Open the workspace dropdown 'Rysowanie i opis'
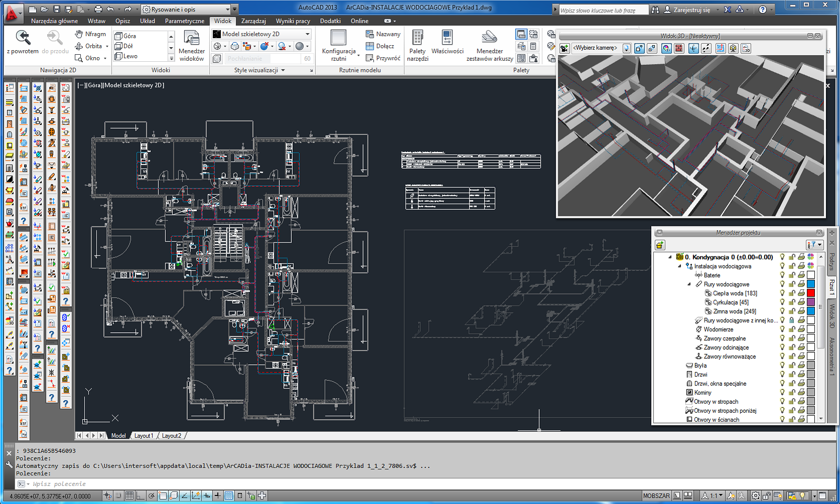This screenshot has width=840, height=504. [186, 9]
